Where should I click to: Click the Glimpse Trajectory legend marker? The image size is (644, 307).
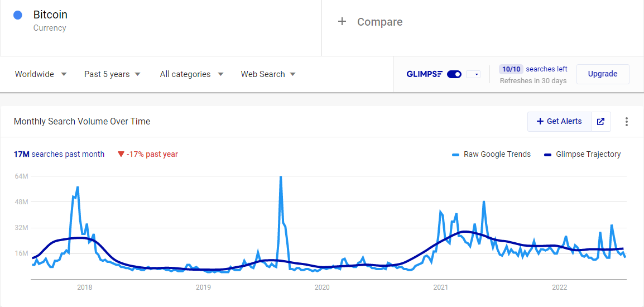pyautogui.click(x=547, y=155)
